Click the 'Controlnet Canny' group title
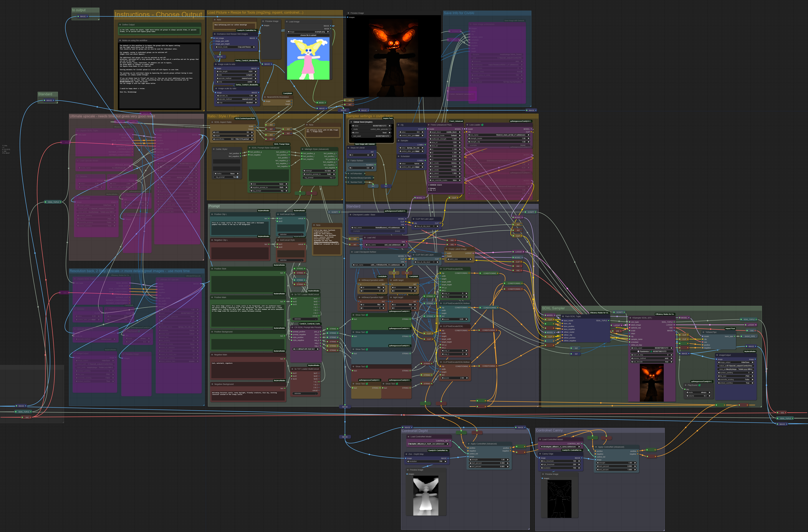The width and height of the screenshot is (808, 532). [549, 431]
